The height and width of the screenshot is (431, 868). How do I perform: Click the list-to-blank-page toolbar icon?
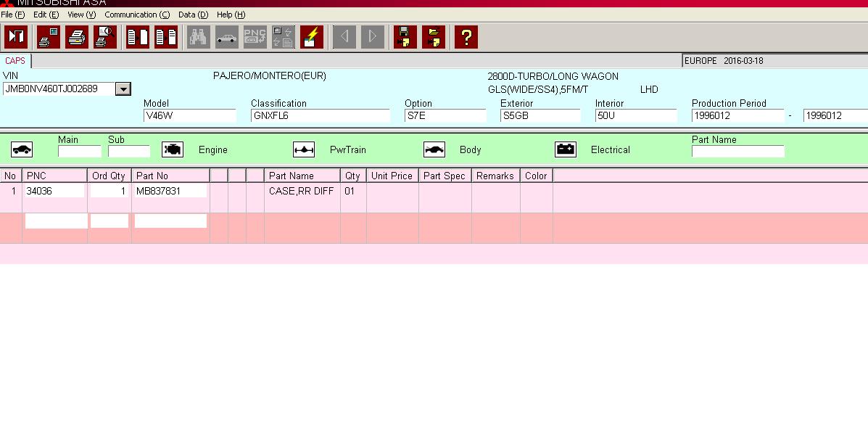tap(138, 37)
